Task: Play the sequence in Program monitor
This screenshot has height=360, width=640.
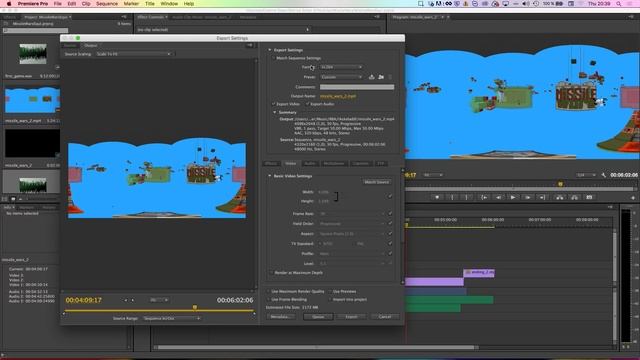Action: [x=513, y=198]
